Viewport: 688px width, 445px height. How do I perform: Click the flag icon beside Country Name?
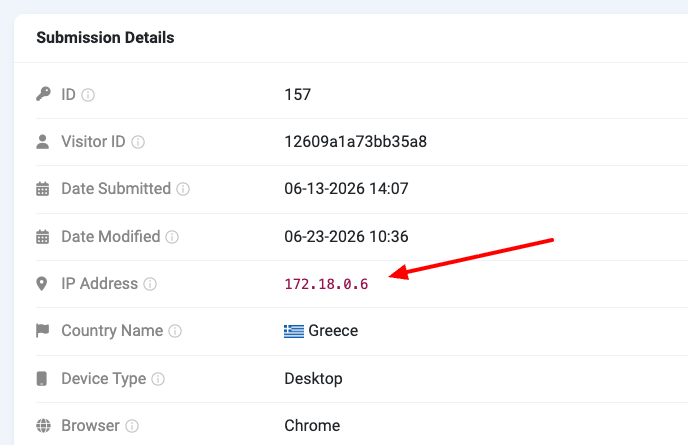tap(43, 330)
